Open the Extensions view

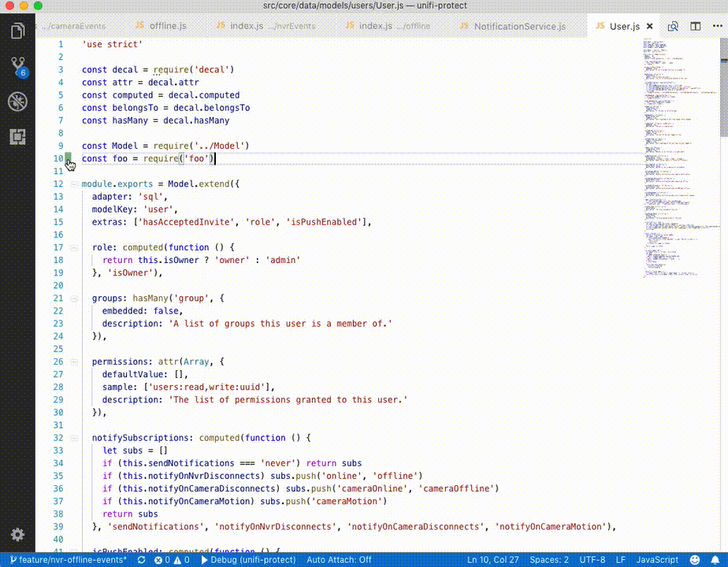click(x=17, y=136)
